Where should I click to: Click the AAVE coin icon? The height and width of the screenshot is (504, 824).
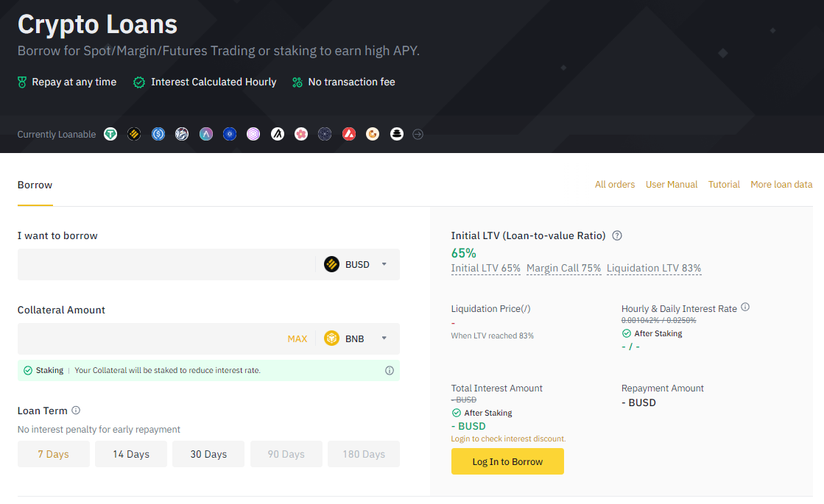tap(206, 134)
